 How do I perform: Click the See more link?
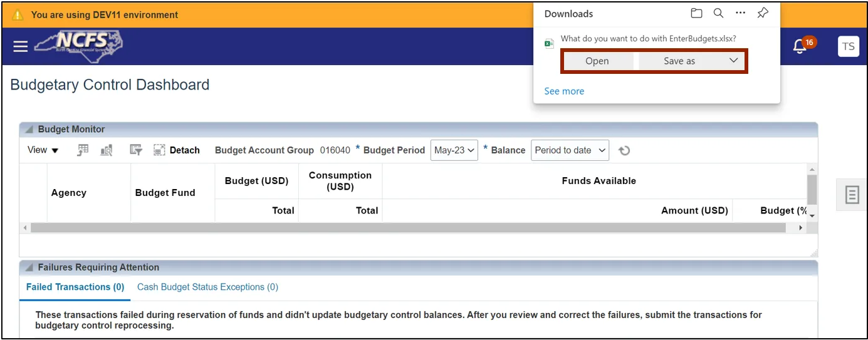pos(564,91)
